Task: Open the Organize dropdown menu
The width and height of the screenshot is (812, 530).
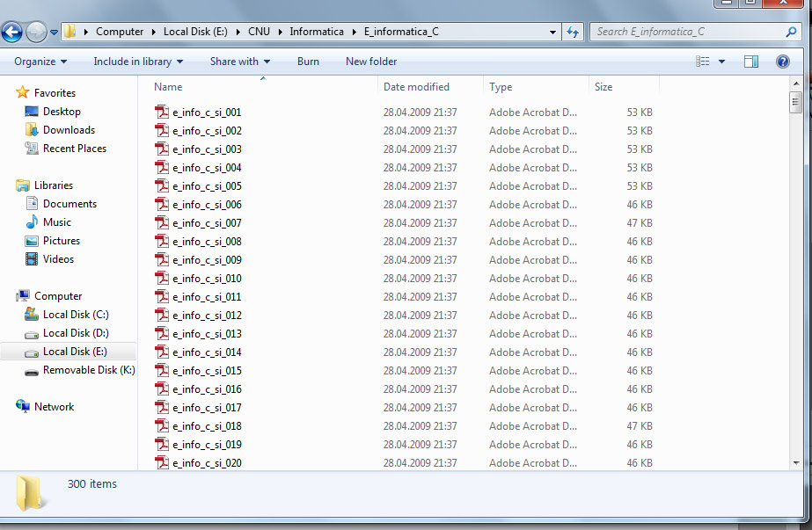Action: point(40,62)
